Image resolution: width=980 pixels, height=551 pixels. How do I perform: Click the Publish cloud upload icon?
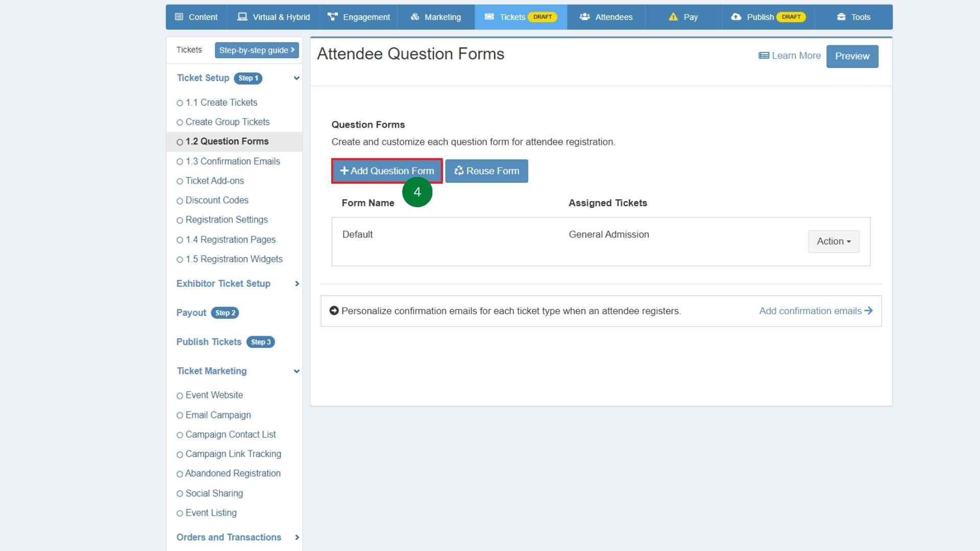coord(736,17)
